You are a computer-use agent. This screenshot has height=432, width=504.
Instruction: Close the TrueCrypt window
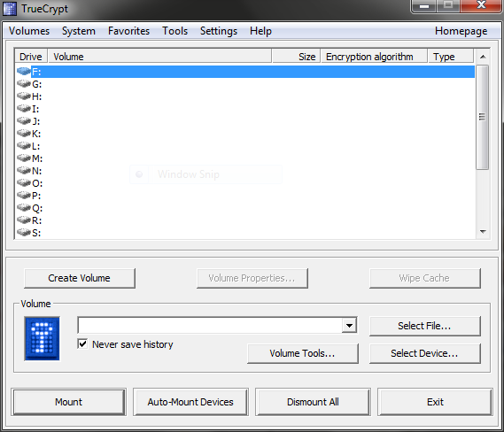pyautogui.click(x=481, y=6)
